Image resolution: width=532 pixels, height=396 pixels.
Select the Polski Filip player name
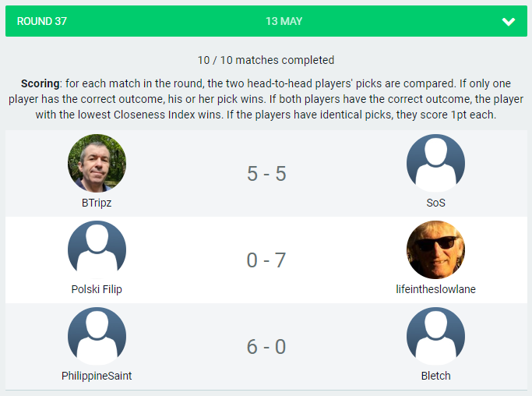pos(97,289)
